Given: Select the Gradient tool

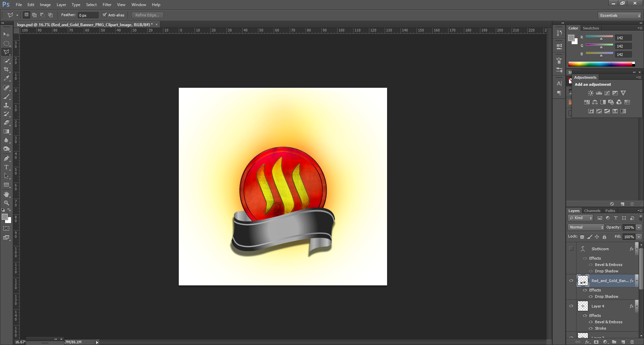Looking at the screenshot, I should pos(6,132).
